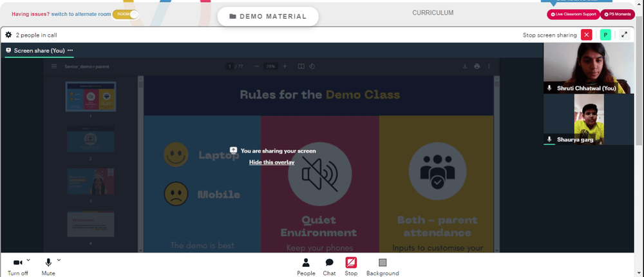This screenshot has height=277, width=644.
Task: Open PDF viewer sidebar menu icon
Action: [54, 66]
